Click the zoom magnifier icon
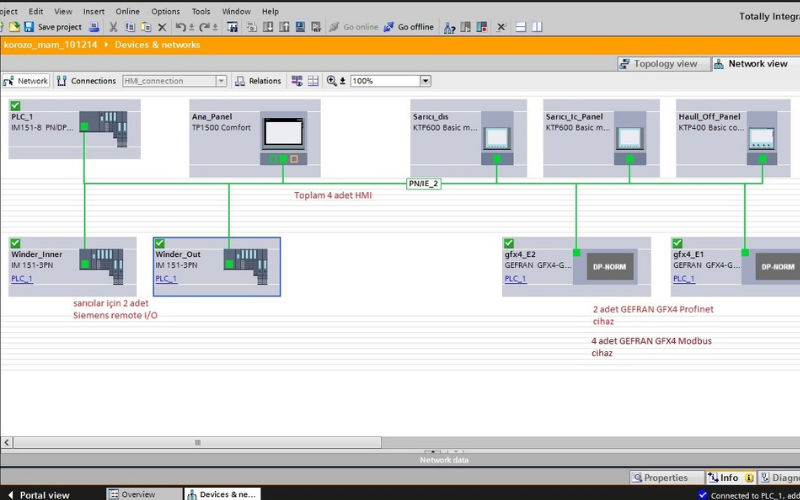 [332, 81]
